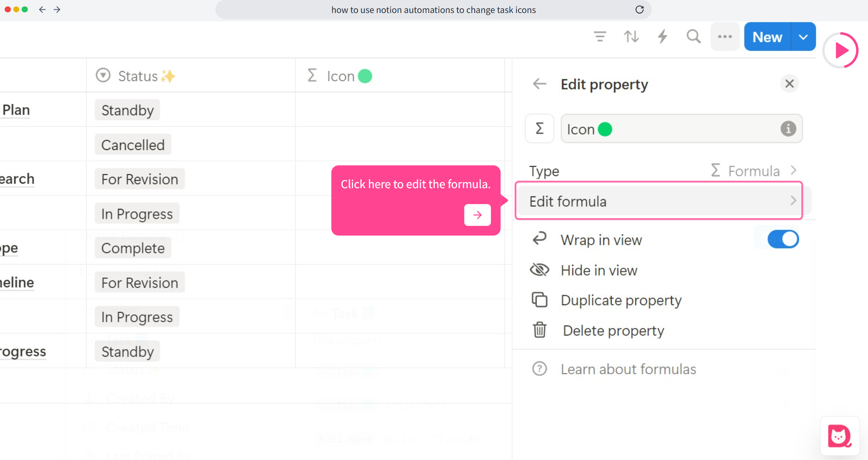
Task: Click the browser back arrow
Action: click(x=42, y=9)
